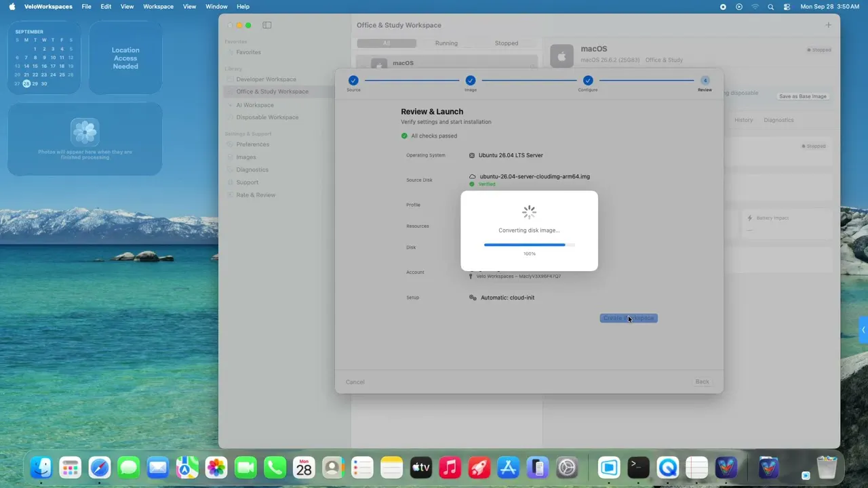Show only Running workspaces
Viewport: 868px width, 488px height.
(446, 43)
